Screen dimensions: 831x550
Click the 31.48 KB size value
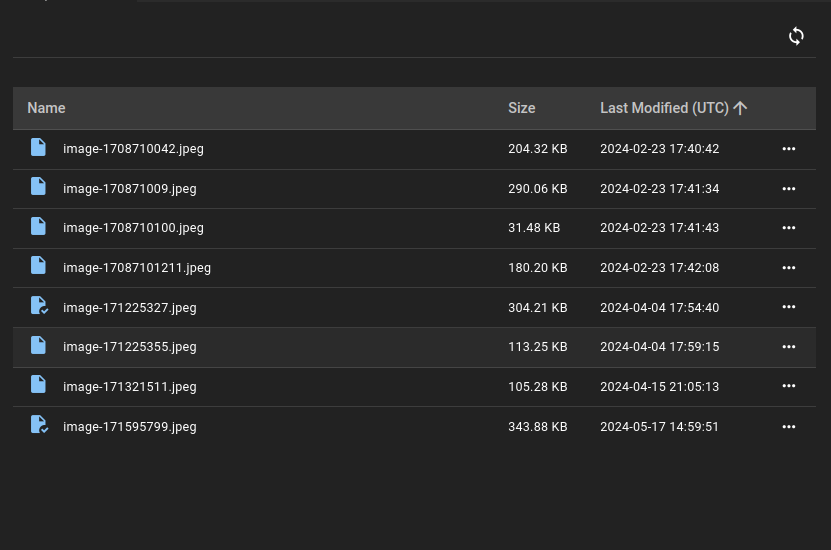[x=534, y=228]
